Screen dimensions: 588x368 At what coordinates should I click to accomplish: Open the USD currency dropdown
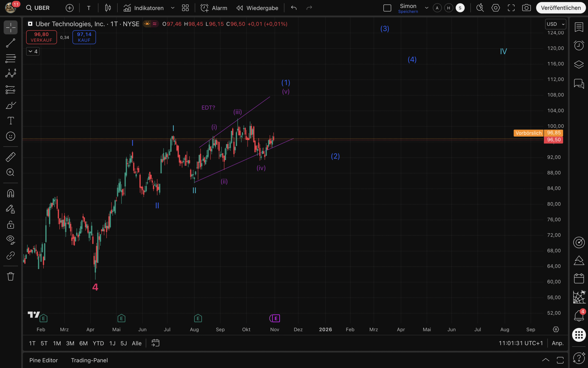pyautogui.click(x=556, y=24)
